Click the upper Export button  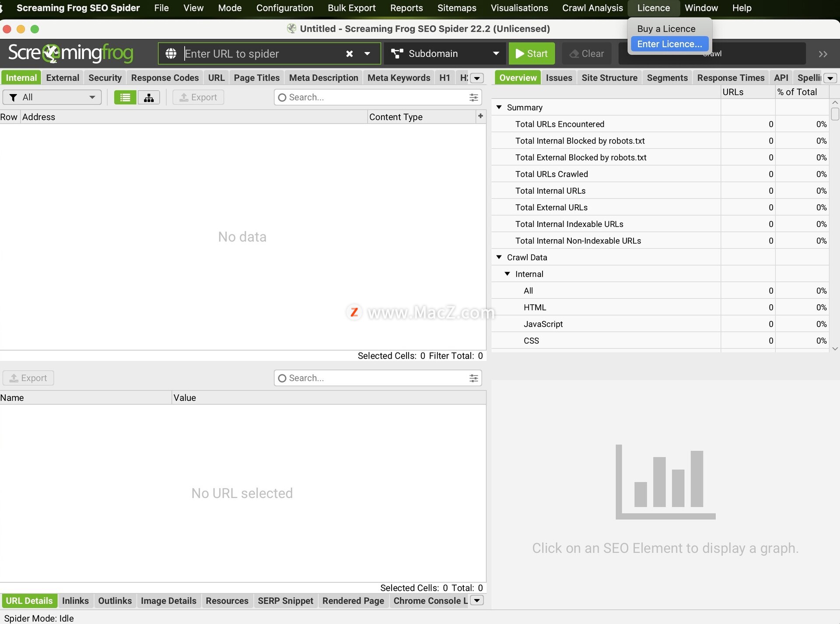[x=198, y=97]
